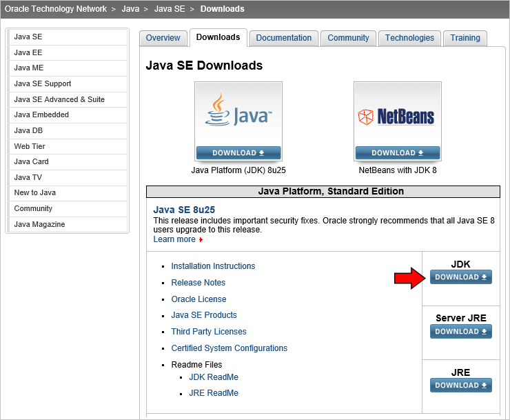
Task: Open Java Card sidebar item
Action: (x=68, y=161)
